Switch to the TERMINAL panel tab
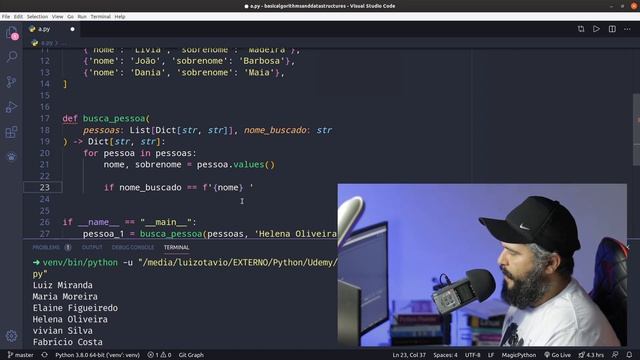 [x=176, y=247]
